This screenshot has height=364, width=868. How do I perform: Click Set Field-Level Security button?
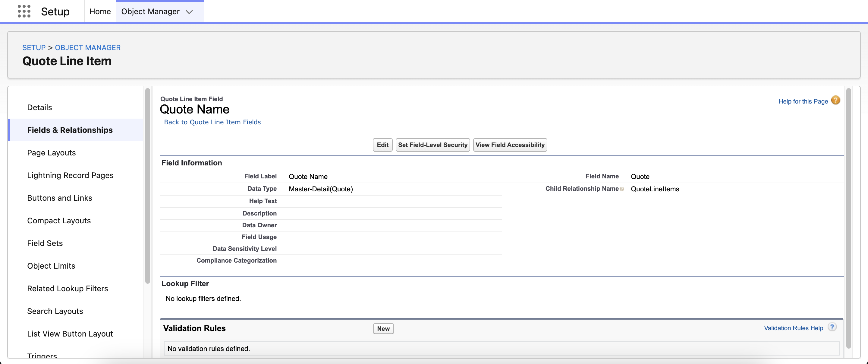click(x=433, y=145)
